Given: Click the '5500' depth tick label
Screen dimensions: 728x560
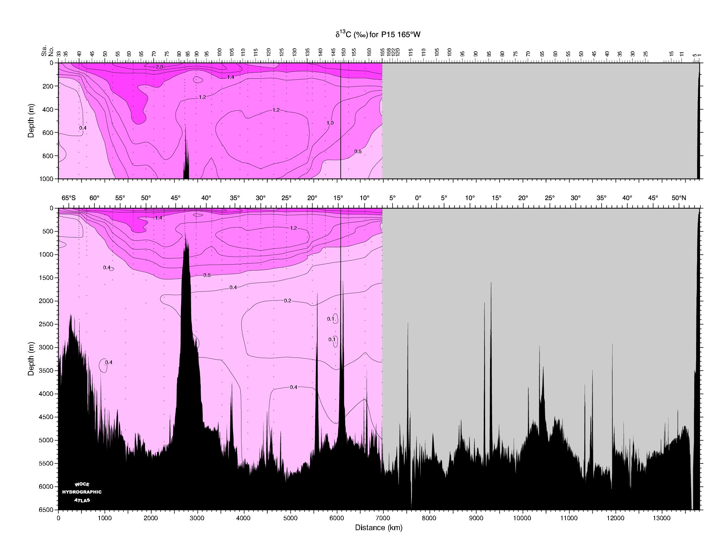Looking at the screenshot, I should coord(47,464).
